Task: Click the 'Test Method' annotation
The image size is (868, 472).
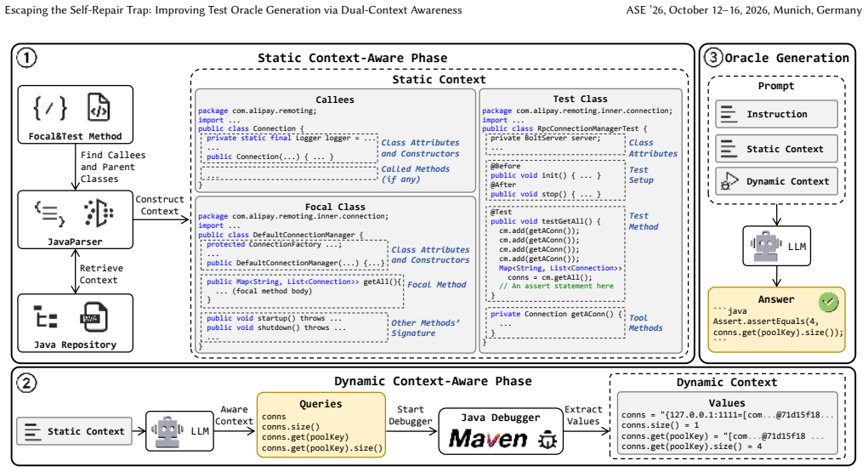Action: click(644, 221)
